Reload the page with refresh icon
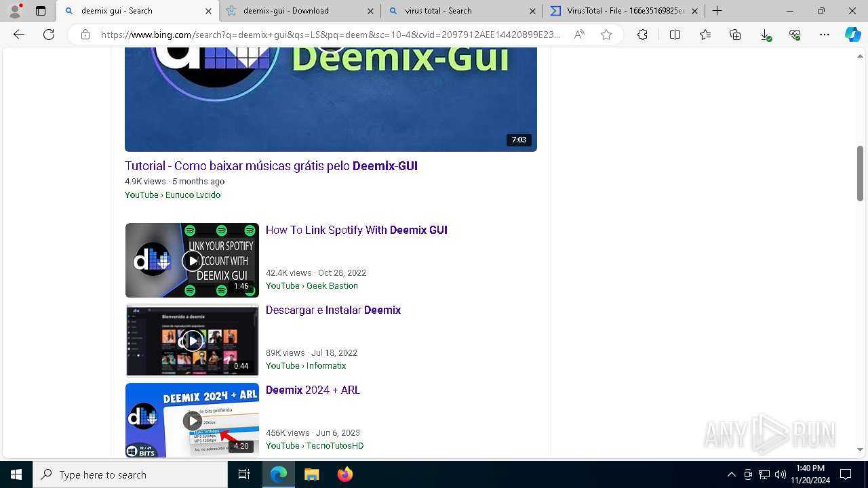Screen dimensions: 868x488 [49, 35]
